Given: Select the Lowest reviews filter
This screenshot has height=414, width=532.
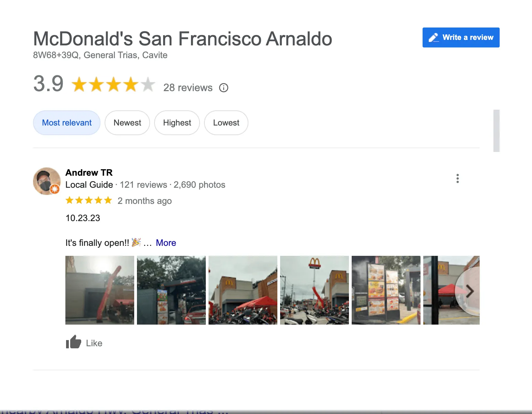Looking at the screenshot, I should tap(226, 123).
